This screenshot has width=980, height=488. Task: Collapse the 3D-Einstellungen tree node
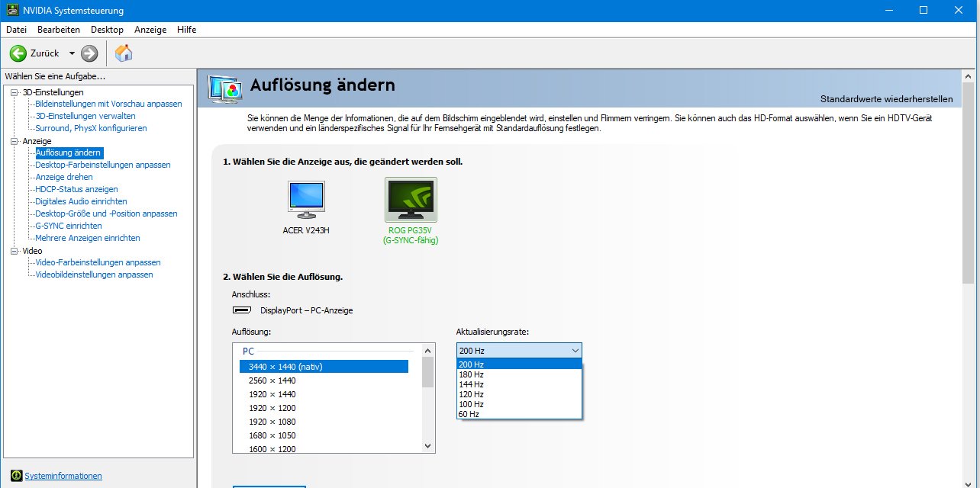14,92
